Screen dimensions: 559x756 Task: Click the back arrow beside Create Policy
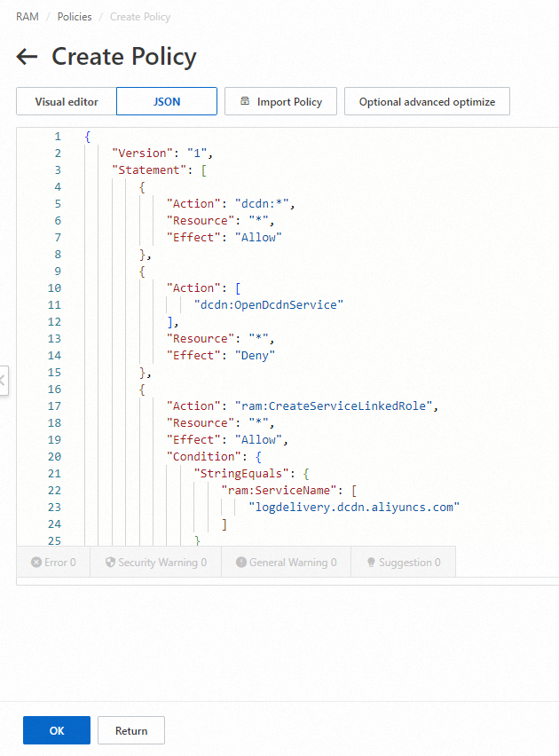tap(27, 56)
